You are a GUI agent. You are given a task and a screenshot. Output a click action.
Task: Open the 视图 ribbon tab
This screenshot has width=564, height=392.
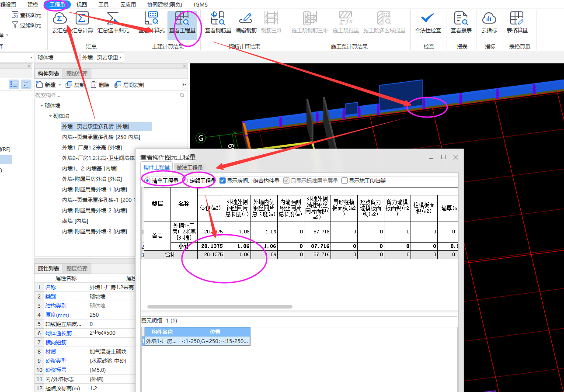coord(81,4)
